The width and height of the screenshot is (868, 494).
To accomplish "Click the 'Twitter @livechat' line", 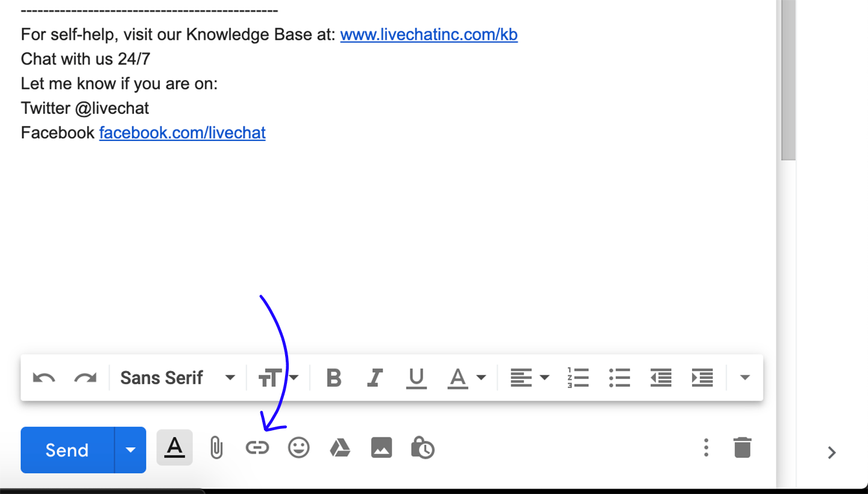I will pyautogui.click(x=85, y=108).
